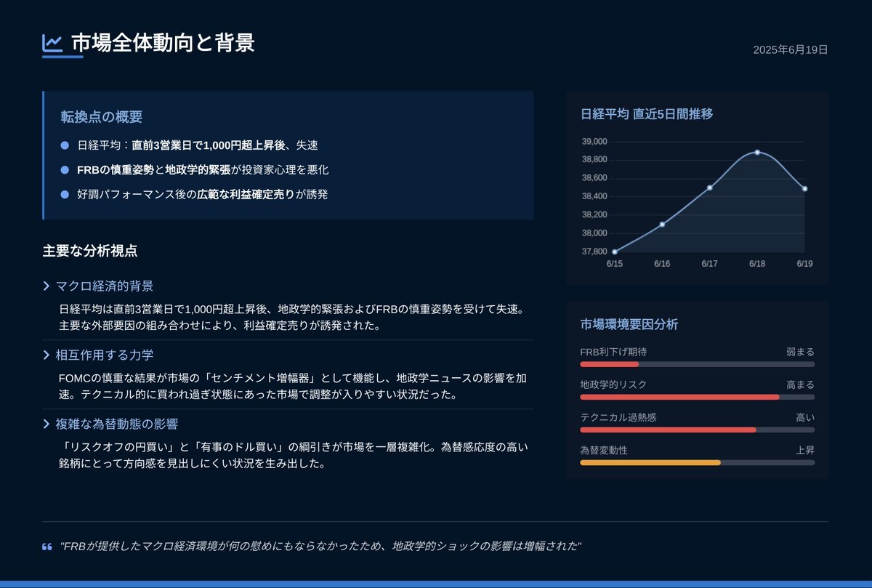Click the bullet starting with 日経平均：直前3営業日

click(198, 145)
